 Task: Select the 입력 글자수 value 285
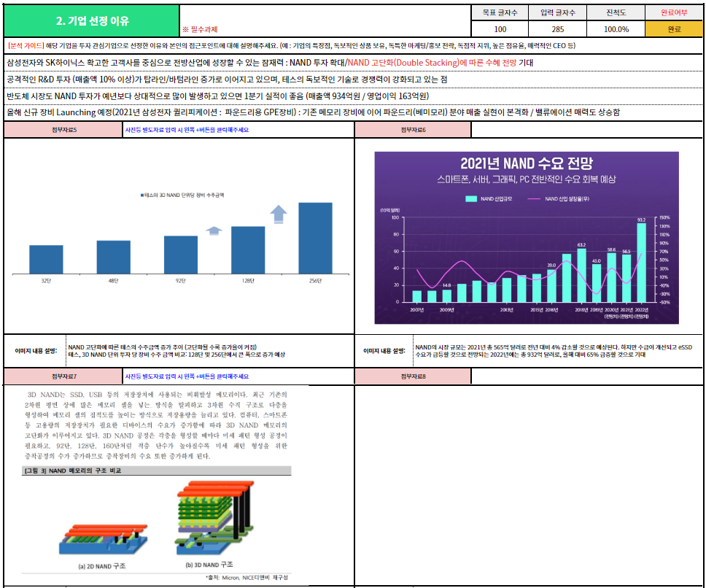557,29
